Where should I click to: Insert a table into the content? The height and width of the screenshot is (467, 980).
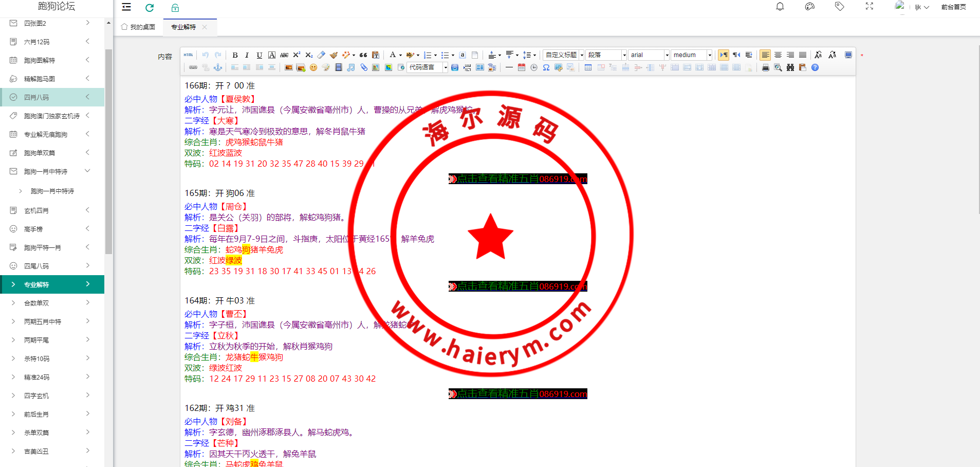pyautogui.click(x=587, y=67)
